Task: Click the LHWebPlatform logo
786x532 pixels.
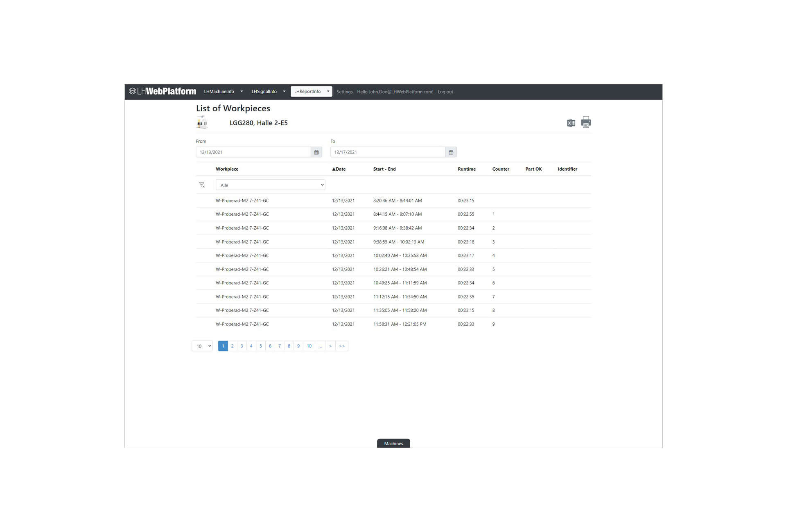Action: click(163, 91)
